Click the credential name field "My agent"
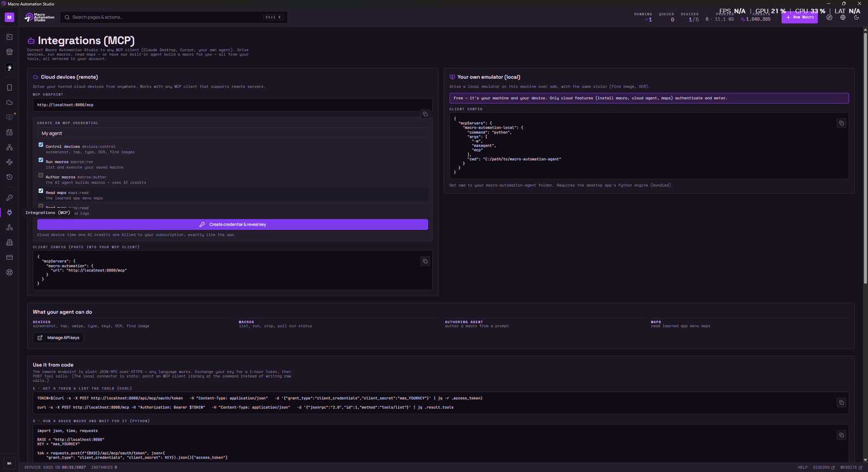Viewport: 868px width, 472px height. pos(233,133)
